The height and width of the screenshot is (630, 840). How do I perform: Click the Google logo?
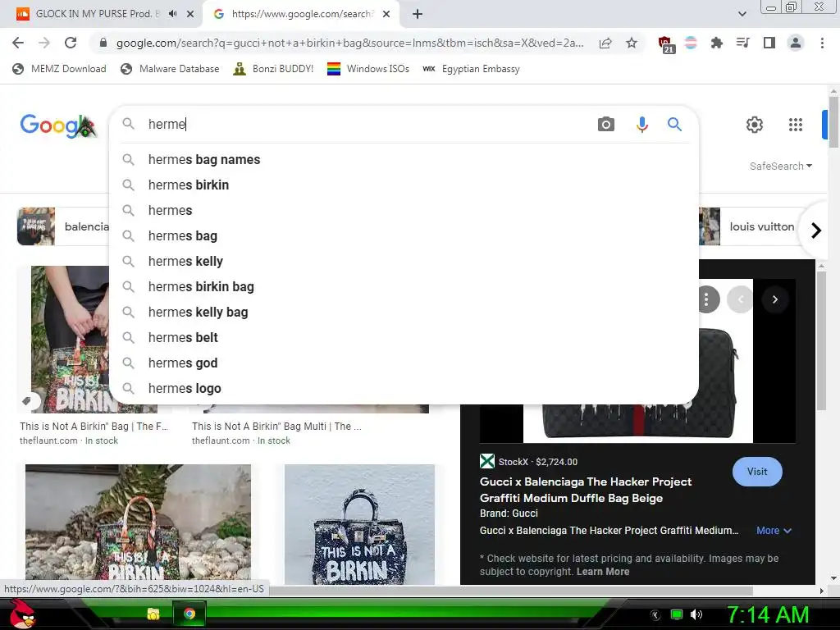pyautogui.click(x=58, y=126)
